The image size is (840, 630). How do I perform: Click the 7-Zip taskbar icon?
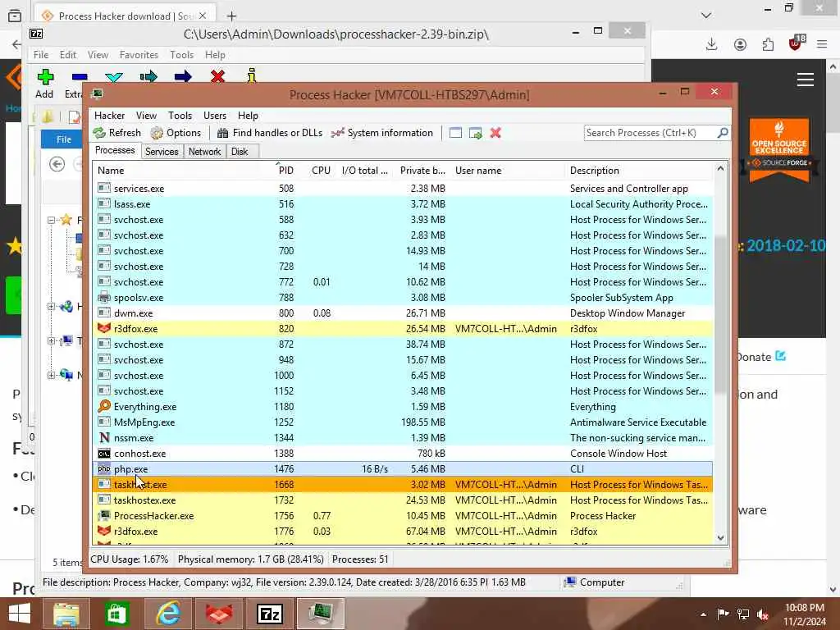[270, 614]
